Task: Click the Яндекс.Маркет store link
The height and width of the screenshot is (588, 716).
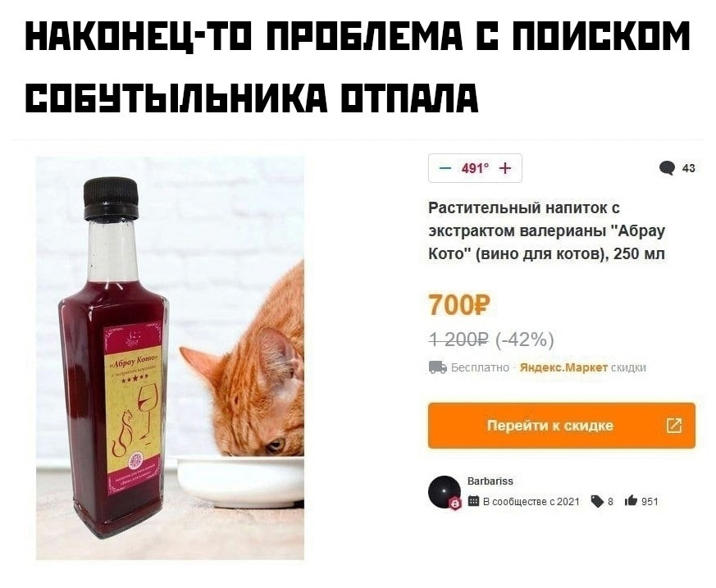Action: tap(563, 367)
